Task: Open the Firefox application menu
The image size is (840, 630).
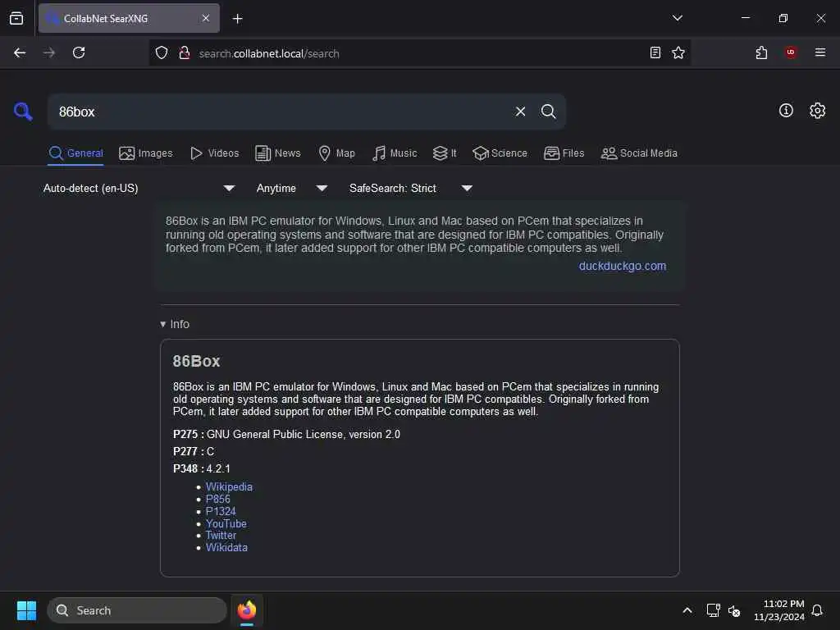Action: [819, 52]
